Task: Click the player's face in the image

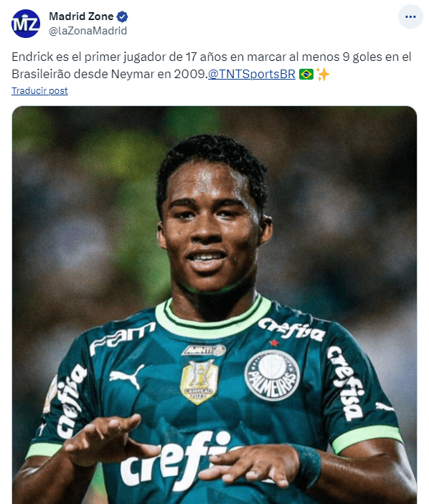Action: point(209,225)
